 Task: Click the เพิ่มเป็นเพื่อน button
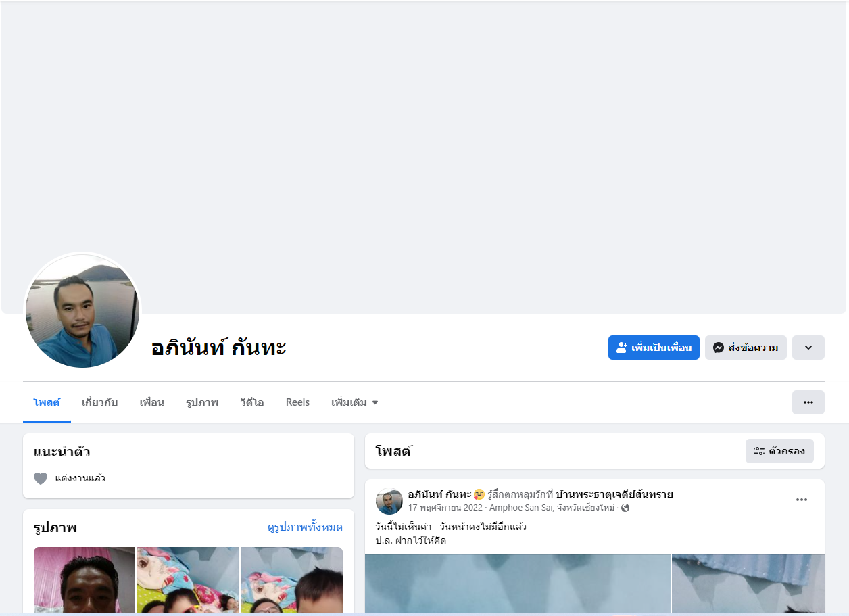tap(654, 348)
